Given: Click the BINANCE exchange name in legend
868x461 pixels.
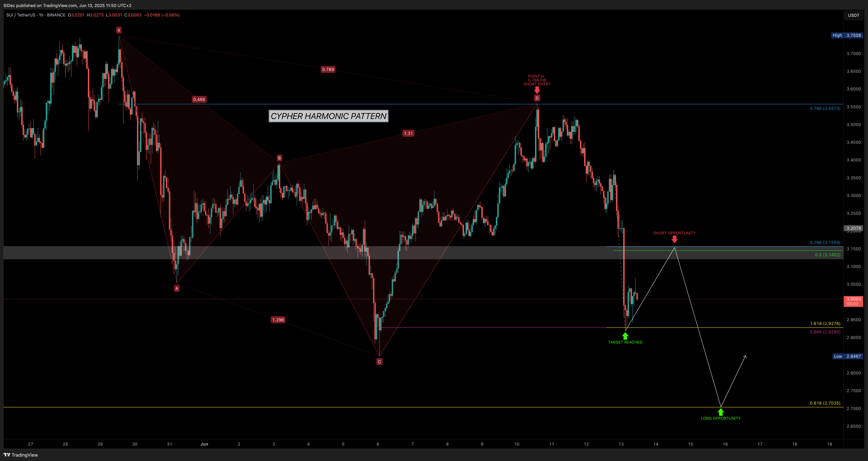Looking at the screenshot, I should pyautogui.click(x=56, y=15).
